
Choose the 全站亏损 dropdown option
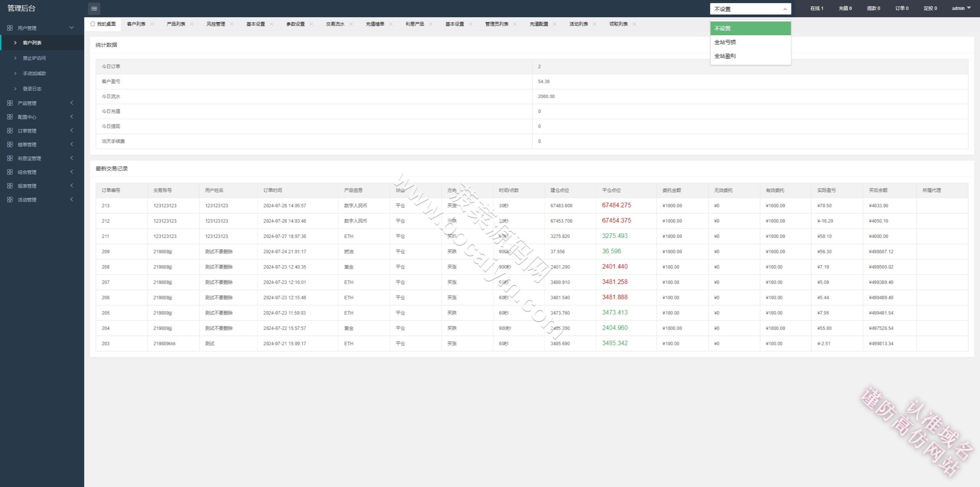[x=750, y=42]
